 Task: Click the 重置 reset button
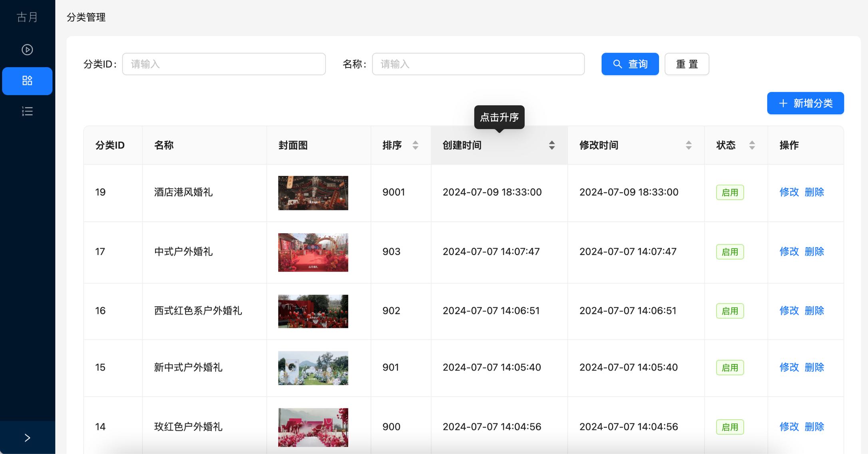point(687,64)
